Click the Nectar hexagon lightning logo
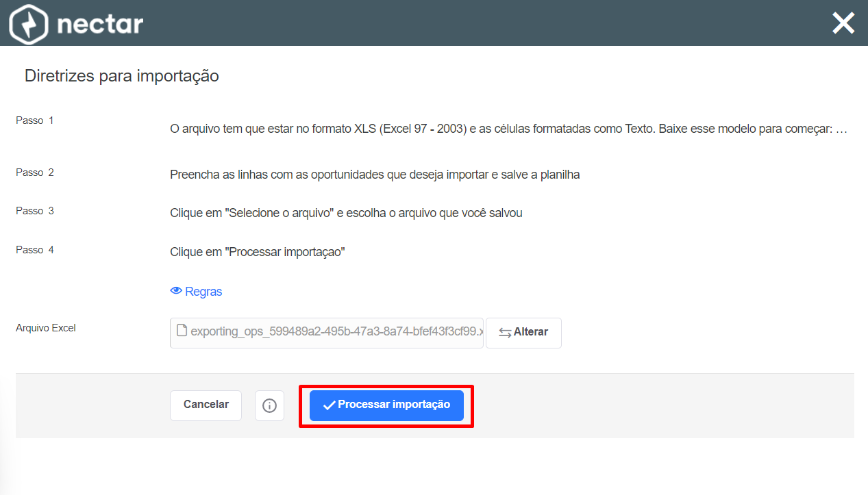 tap(28, 24)
